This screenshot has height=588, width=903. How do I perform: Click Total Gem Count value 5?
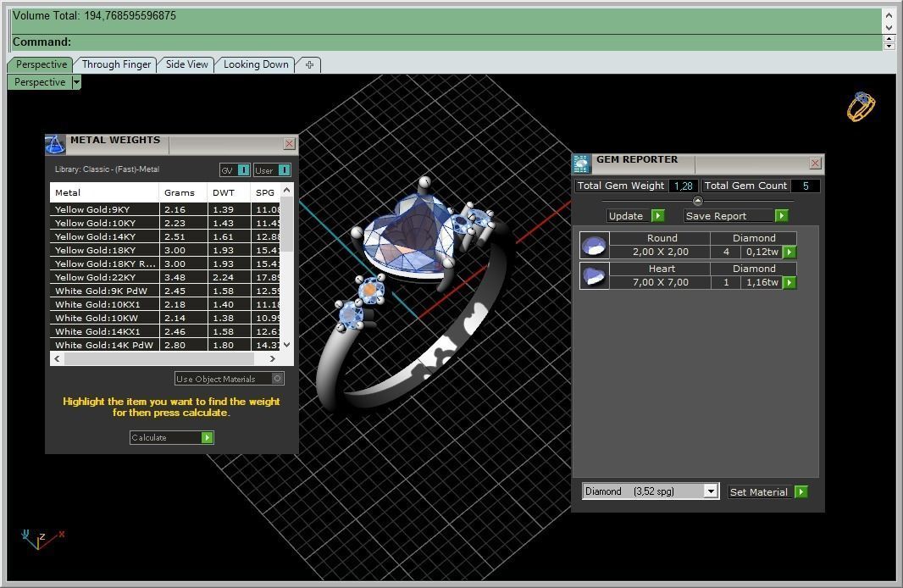pos(806,186)
